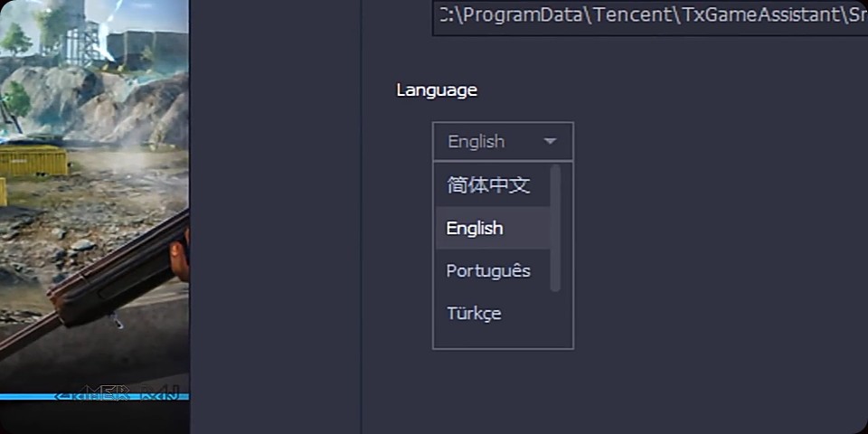Viewport: 868px width, 434px height.
Task: Choose the highlighted English language option
Action: (476, 228)
